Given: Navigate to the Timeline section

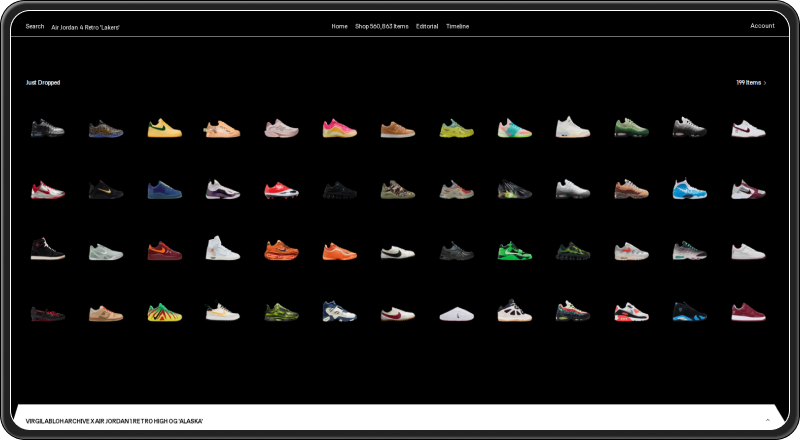Looking at the screenshot, I should click(457, 26).
